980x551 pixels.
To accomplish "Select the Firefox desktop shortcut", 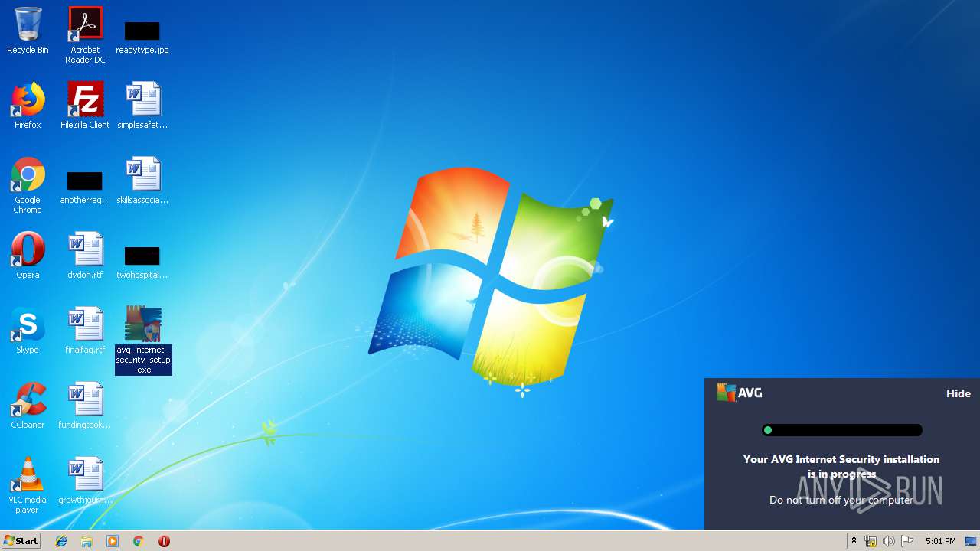I will point(28,106).
